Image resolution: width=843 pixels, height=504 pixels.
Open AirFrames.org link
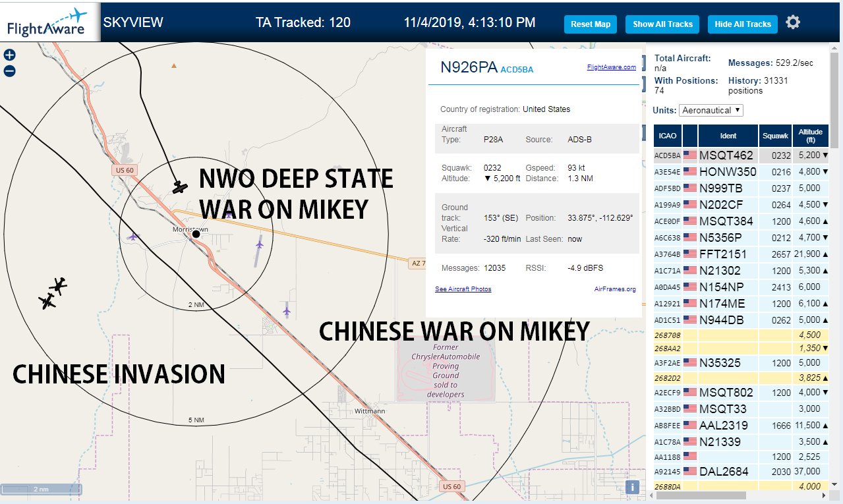coord(615,289)
